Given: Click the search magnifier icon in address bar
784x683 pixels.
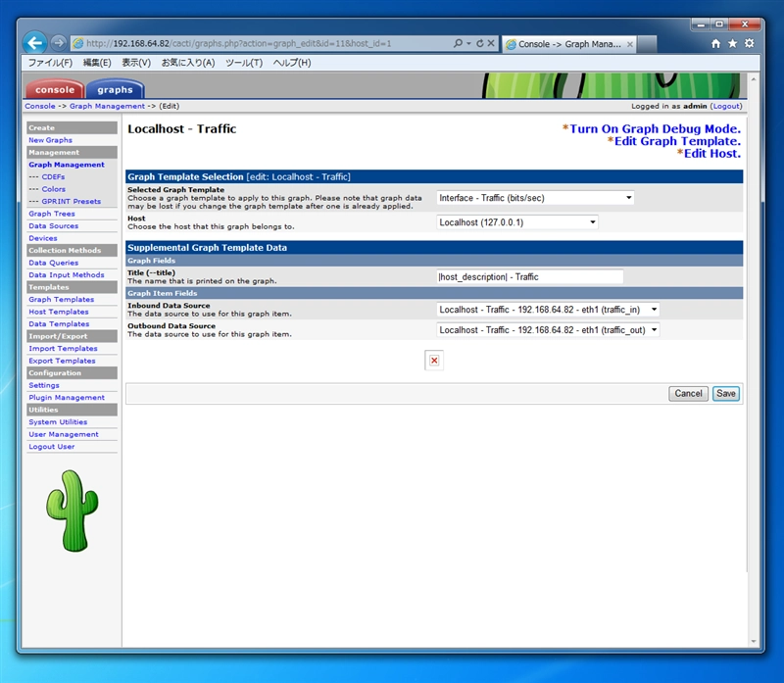Looking at the screenshot, I should pyautogui.click(x=458, y=43).
